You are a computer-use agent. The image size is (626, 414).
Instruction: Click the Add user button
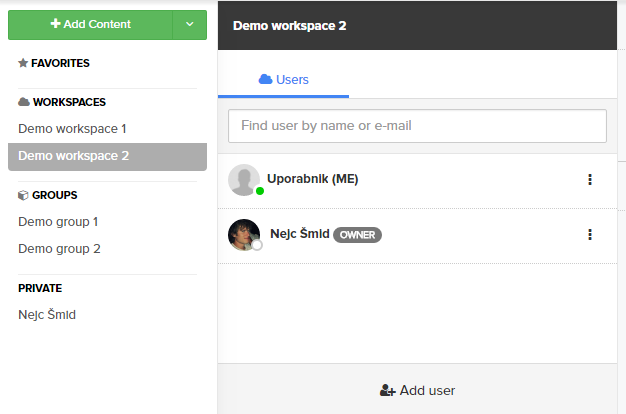[x=417, y=390]
